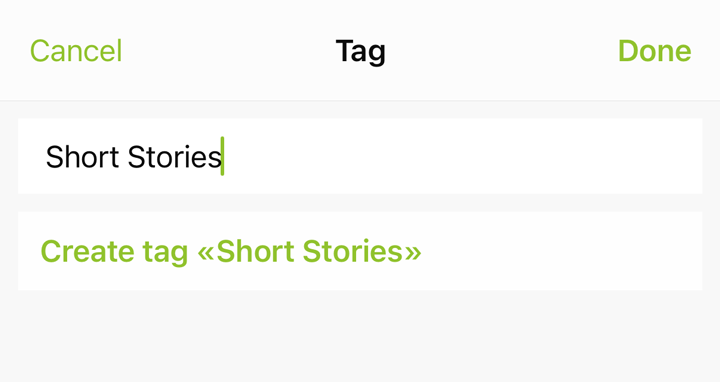This screenshot has width=720, height=382.
Task: Click between Short and Stories in field
Action: pyautogui.click(x=124, y=157)
